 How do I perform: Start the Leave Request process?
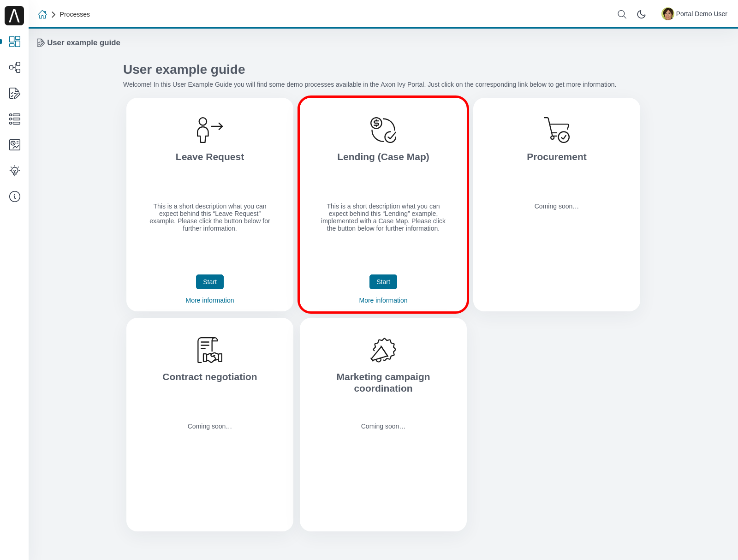pos(209,282)
